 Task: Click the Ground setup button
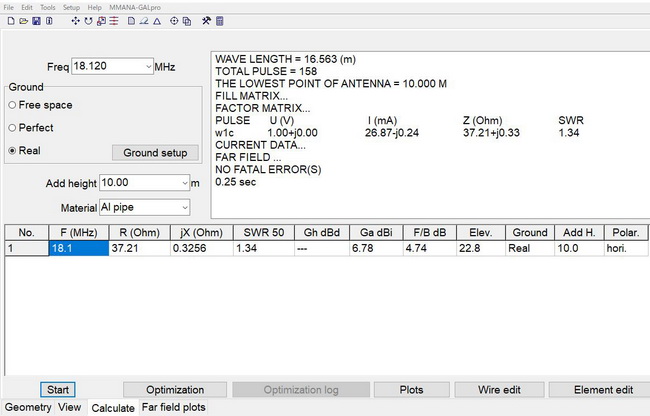(x=155, y=153)
